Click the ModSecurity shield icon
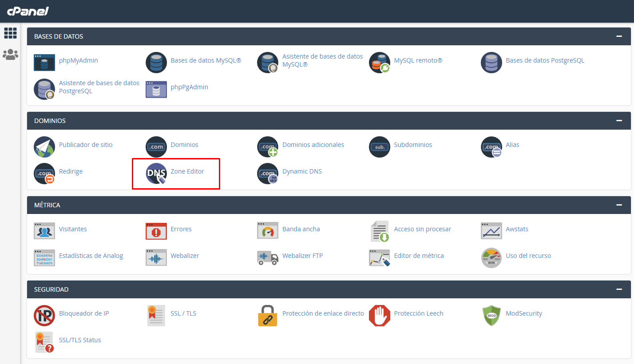Image resolution: width=634 pixels, height=364 pixels. click(x=491, y=316)
